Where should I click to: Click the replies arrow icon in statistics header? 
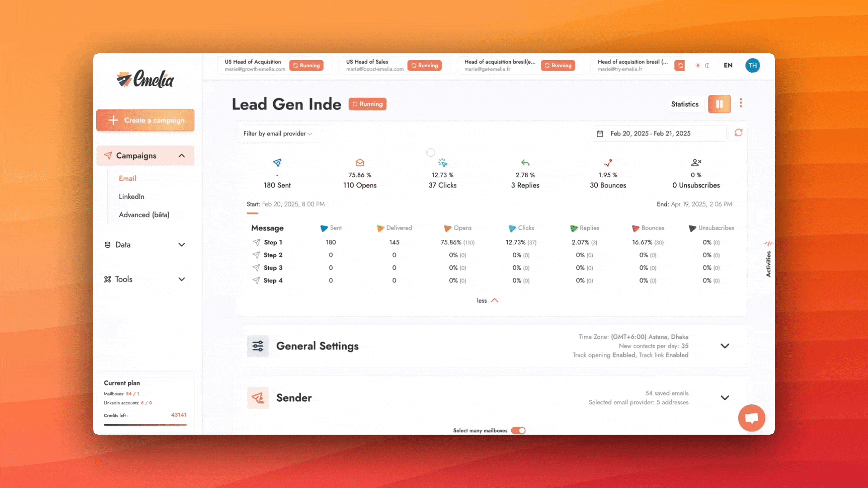(525, 162)
